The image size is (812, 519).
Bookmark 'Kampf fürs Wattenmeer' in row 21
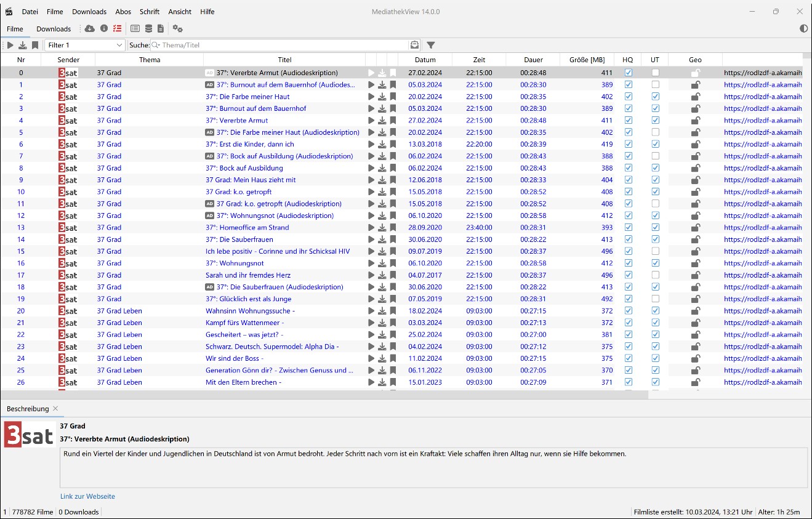point(393,323)
